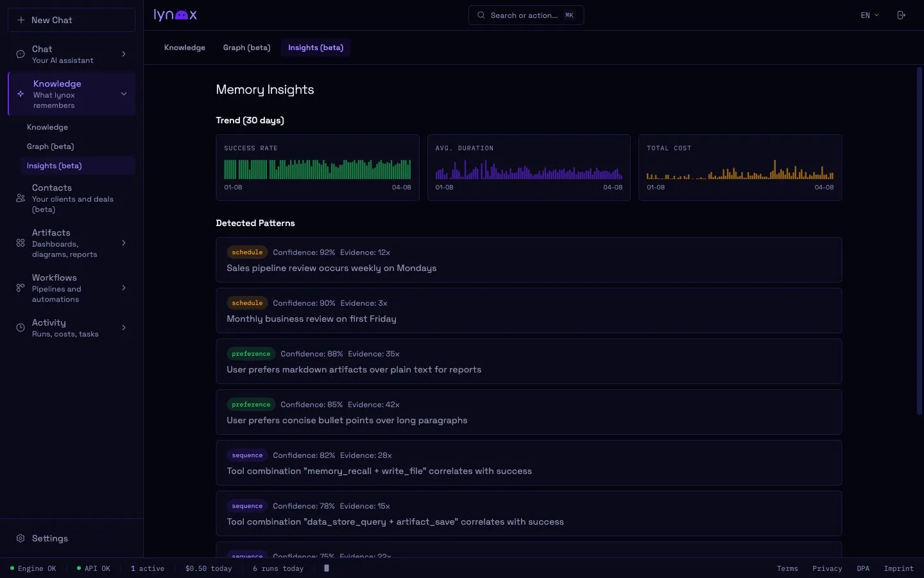
Task: Click the sequence tag with Confidence 82%
Action: pos(247,455)
